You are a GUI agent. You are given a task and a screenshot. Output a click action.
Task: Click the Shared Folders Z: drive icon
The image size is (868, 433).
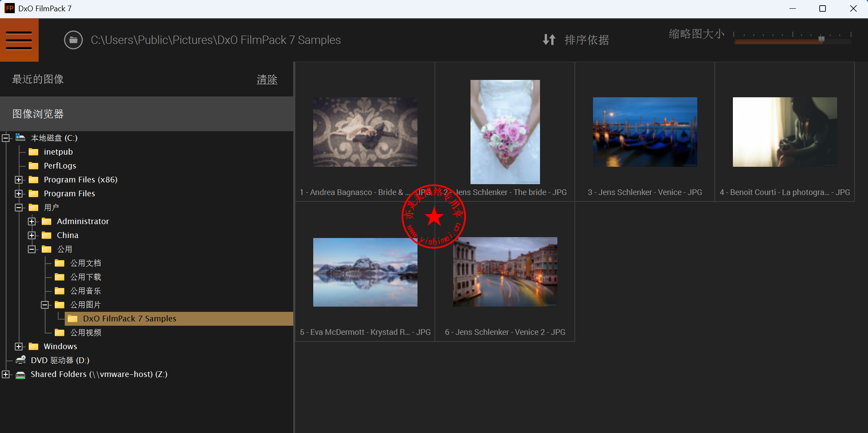point(20,374)
